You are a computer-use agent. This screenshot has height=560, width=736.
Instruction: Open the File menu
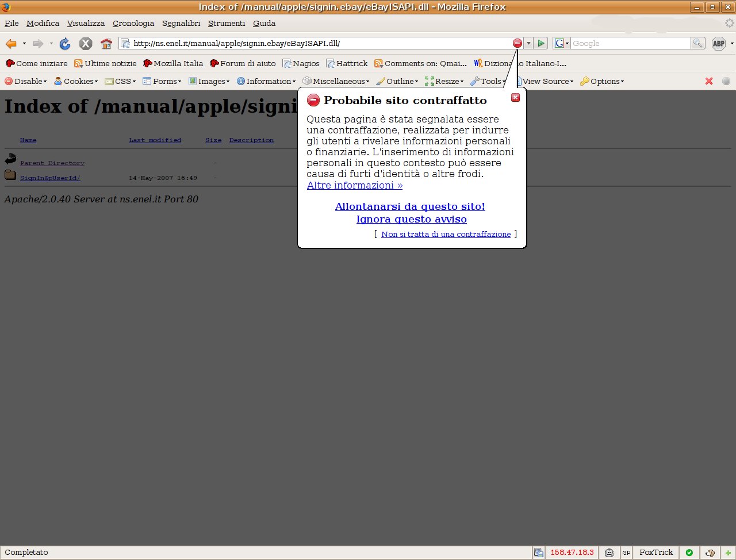[x=11, y=23]
